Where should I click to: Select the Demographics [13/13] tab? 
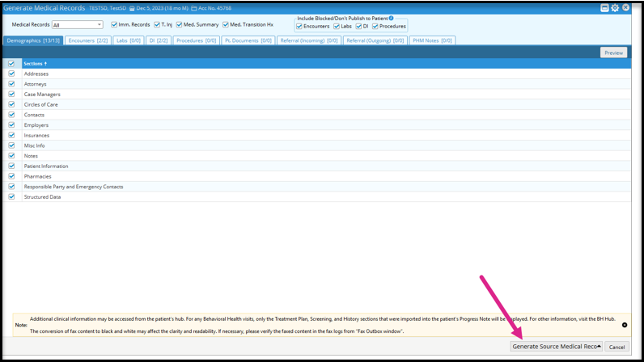pyautogui.click(x=33, y=40)
